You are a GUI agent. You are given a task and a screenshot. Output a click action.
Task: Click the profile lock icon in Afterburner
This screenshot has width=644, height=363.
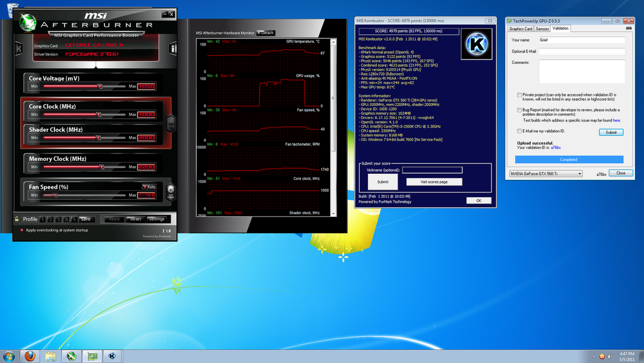17,219
